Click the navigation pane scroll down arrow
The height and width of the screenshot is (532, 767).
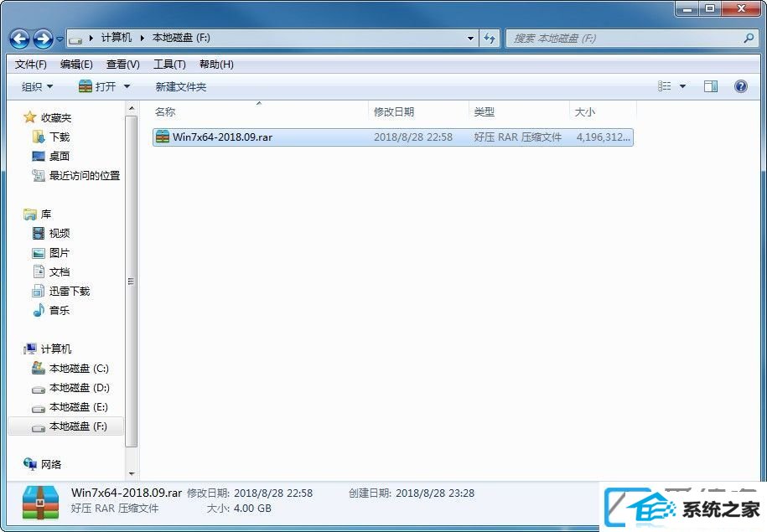coord(131,473)
